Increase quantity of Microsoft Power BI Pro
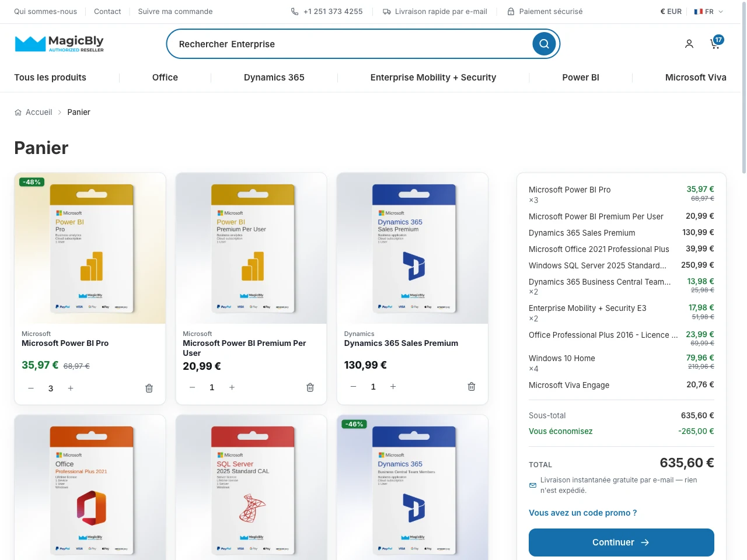 coord(71,388)
